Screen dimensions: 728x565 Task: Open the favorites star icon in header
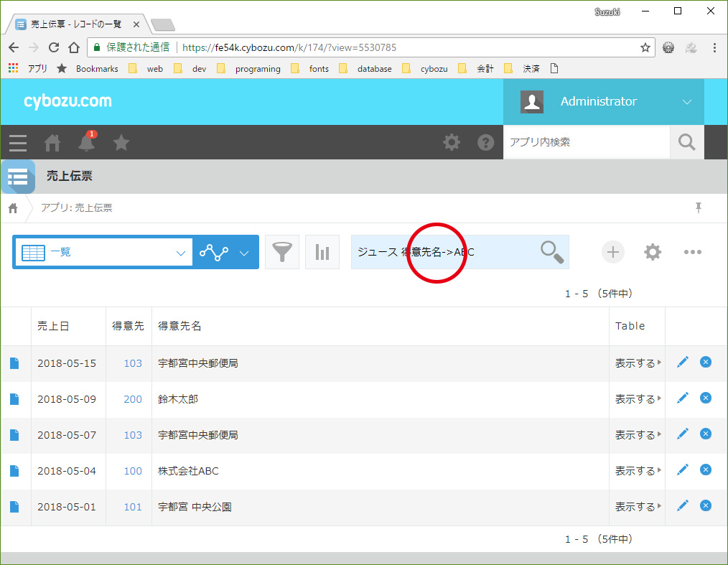point(121,142)
